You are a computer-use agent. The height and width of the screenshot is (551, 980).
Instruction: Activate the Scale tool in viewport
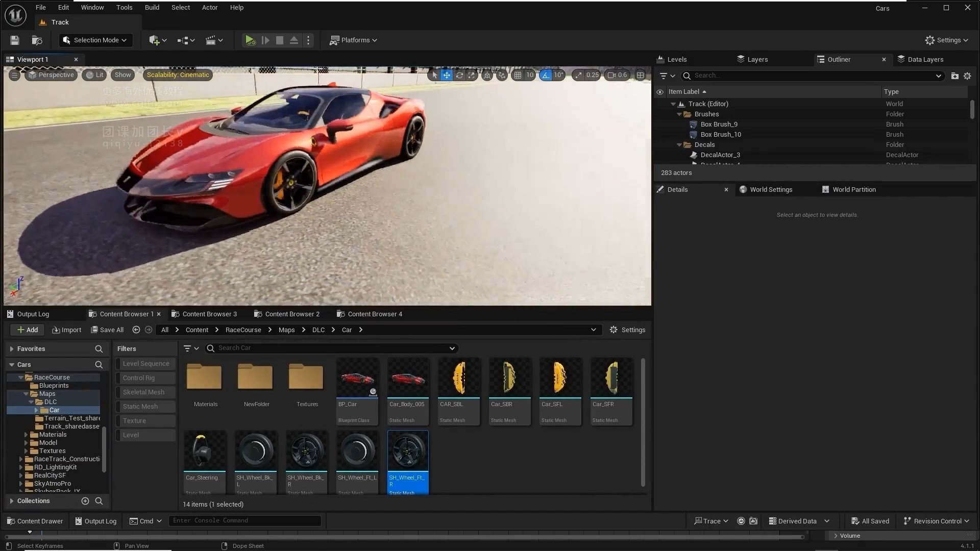[x=472, y=75]
